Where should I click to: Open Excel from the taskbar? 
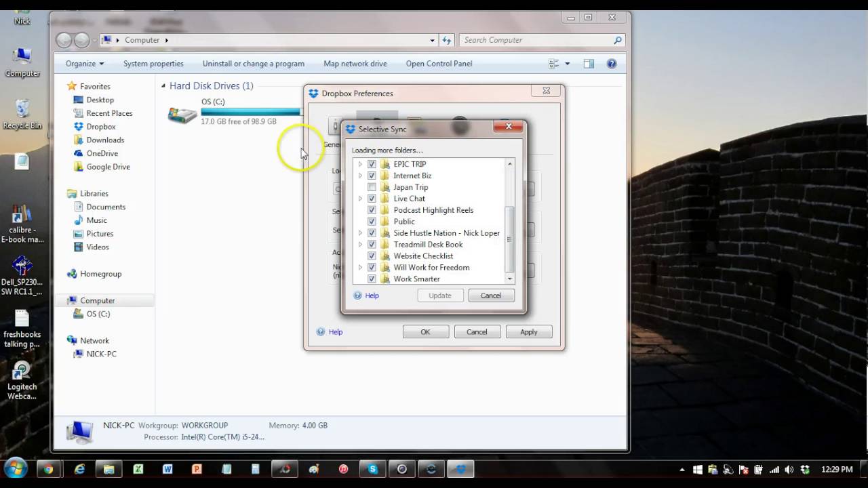click(138, 469)
